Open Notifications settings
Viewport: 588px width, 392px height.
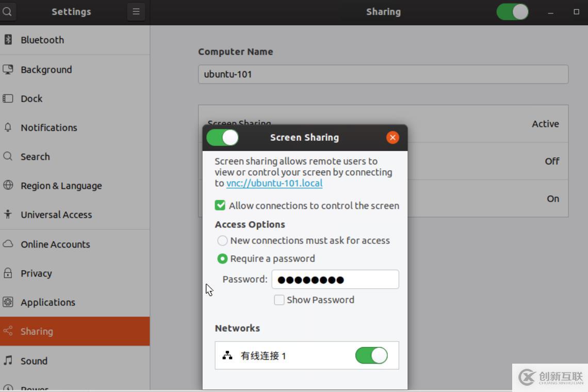coord(75,127)
